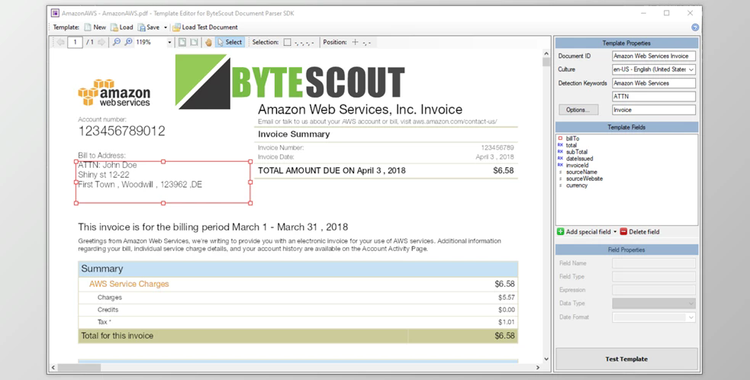The width and height of the screenshot is (750, 380).
Task: Click the application icon in title bar
Action: [x=55, y=13]
